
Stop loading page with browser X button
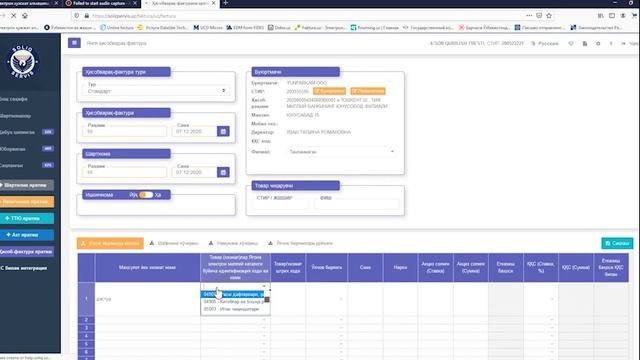[x=13, y=16]
